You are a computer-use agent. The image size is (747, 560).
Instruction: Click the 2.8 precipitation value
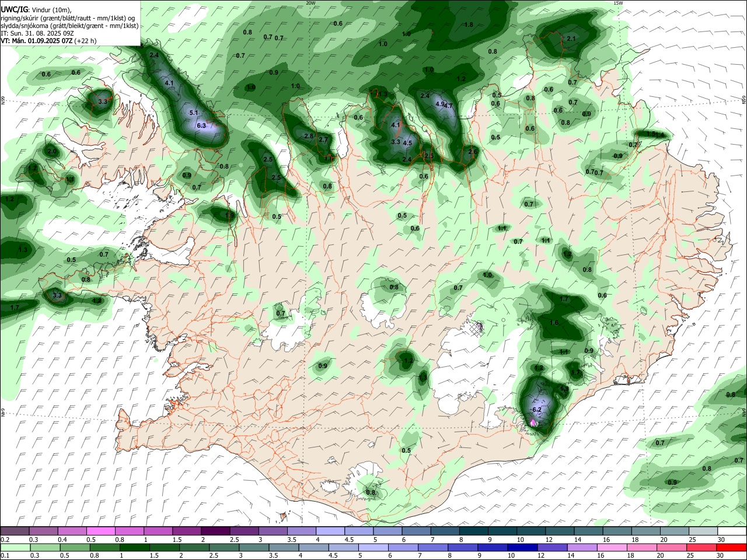click(x=309, y=136)
